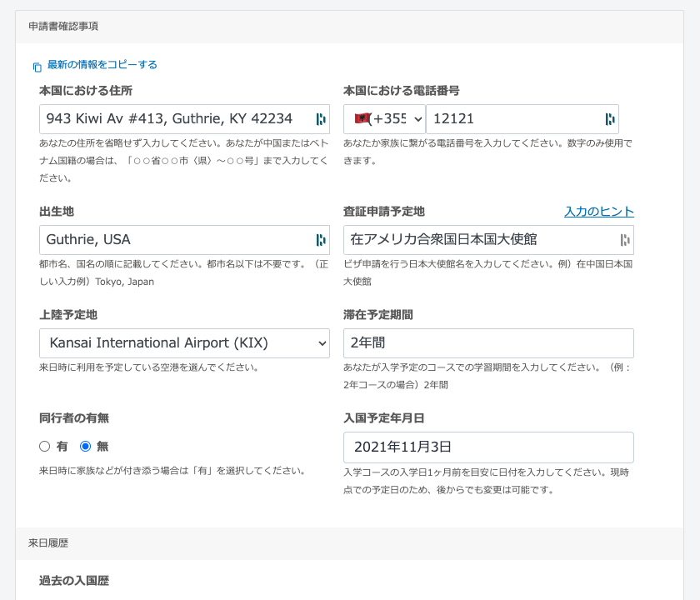Focus the 査証申請予定地 embassy name field
The image size is (700, 600).
click(x=479, y=240)
